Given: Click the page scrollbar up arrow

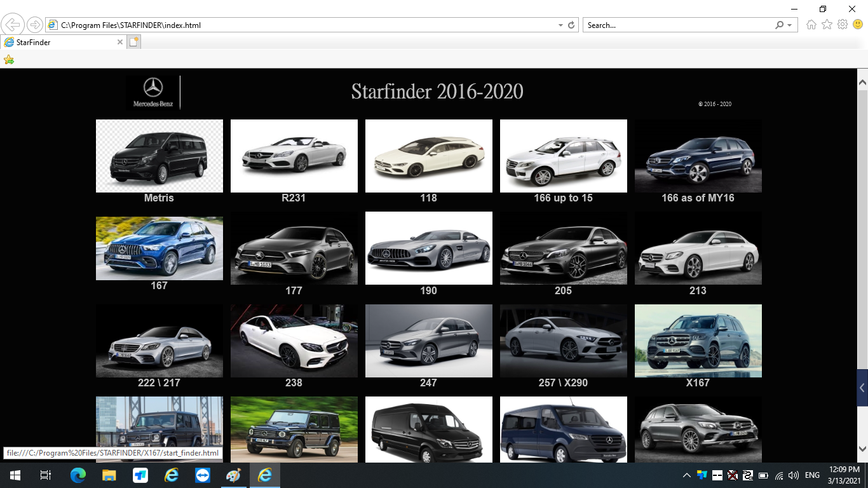Looking at the screenshot, I should coord(862,83).
